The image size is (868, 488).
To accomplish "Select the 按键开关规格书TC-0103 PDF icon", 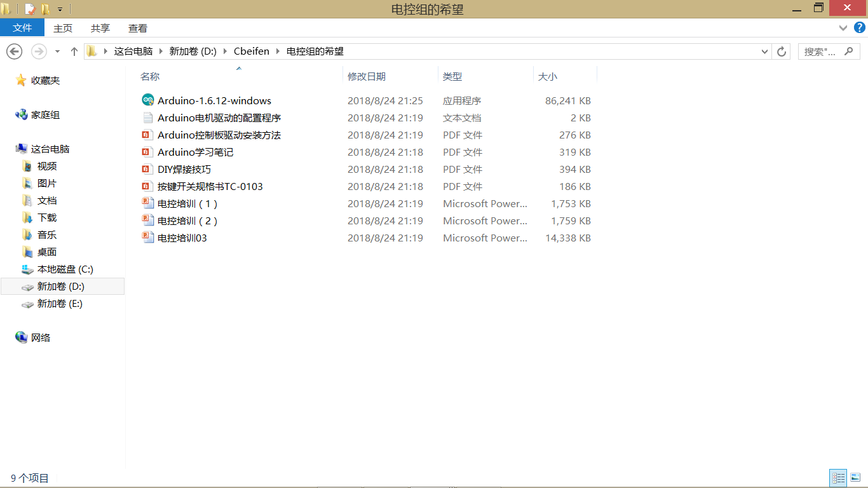I will click(148, 186).
